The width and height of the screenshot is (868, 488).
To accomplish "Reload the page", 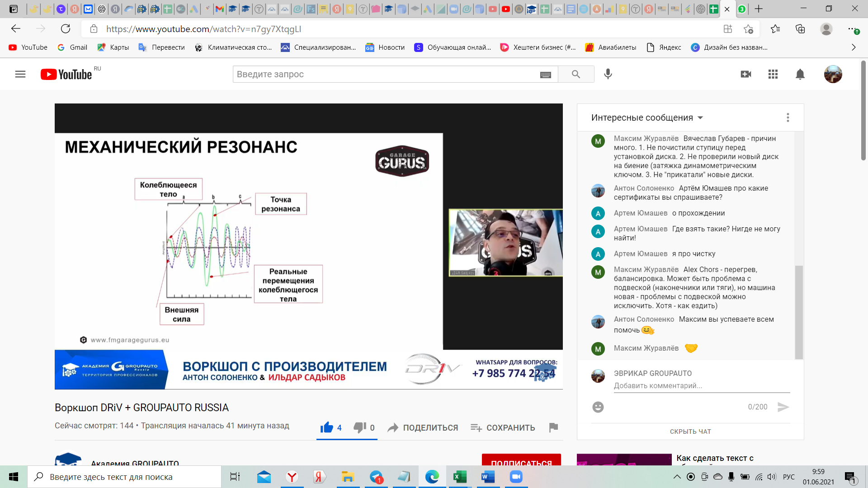I will coord(66,29).
